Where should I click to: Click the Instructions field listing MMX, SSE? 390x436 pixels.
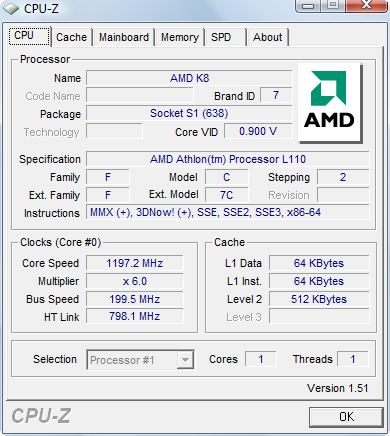228,212
